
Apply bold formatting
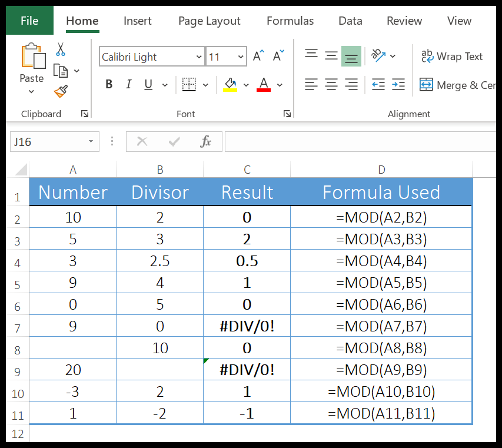click(108, 84)
